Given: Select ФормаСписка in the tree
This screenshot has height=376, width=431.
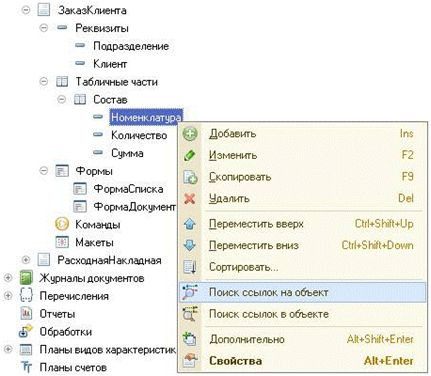Looking at the screenshot, I should (128, 189).
